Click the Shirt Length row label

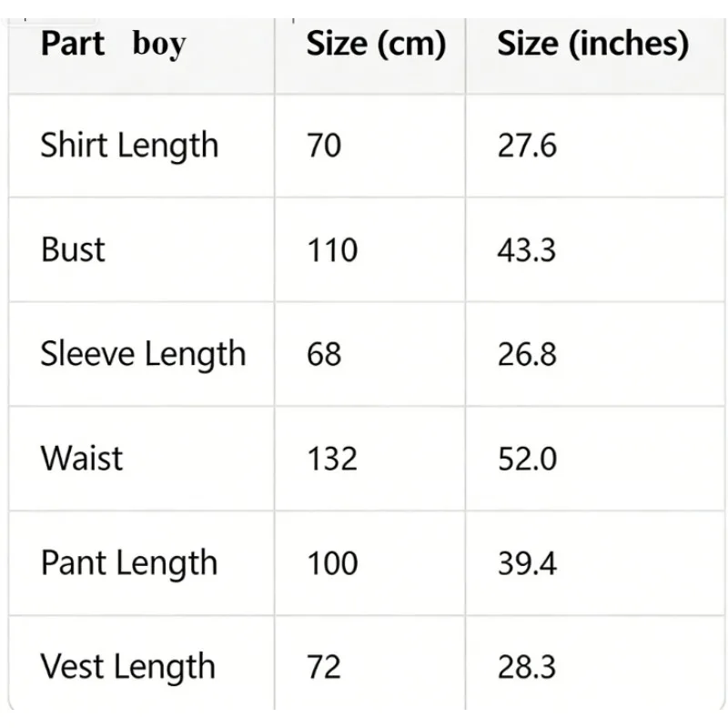(129, 146)
